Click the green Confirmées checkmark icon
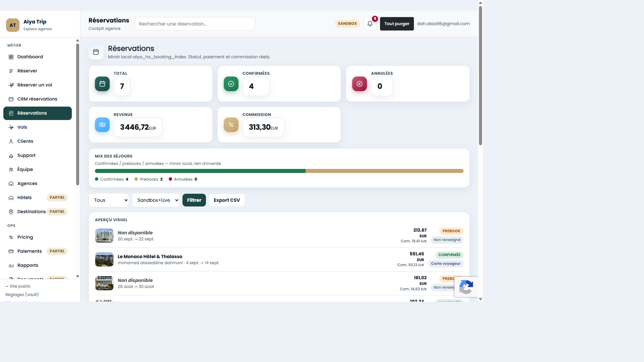The width and height of the screenshot is (644, 362). click(x=231, y=84)
